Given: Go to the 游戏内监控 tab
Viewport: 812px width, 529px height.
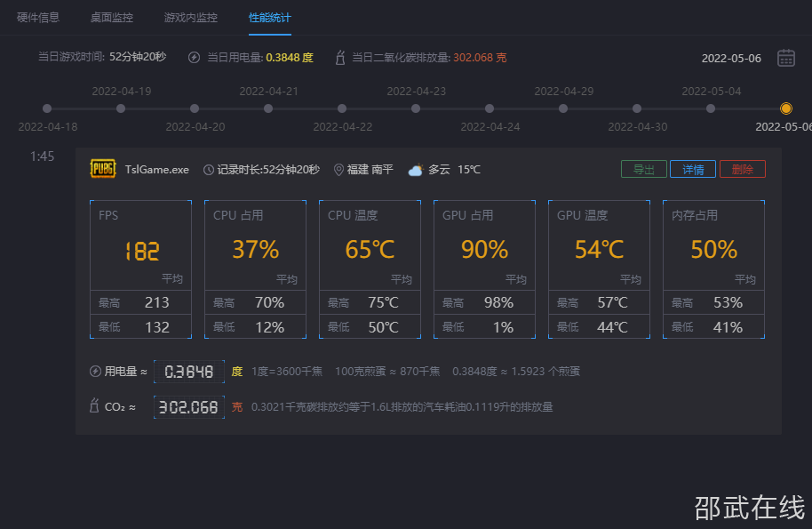Looking at the screenshot, I should 190,18.
